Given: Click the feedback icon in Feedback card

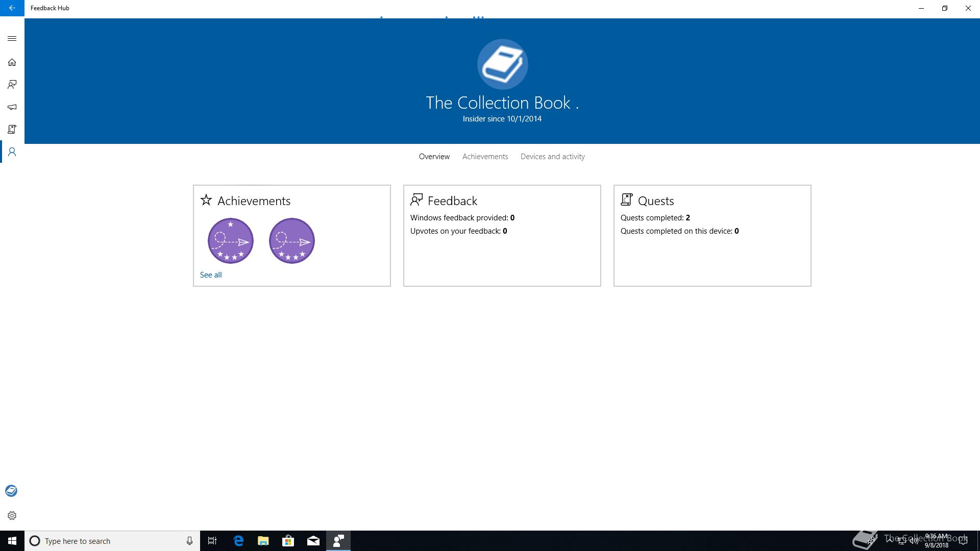Looking at the screenshot, I should pyautogui.click(x=416, y=199).
